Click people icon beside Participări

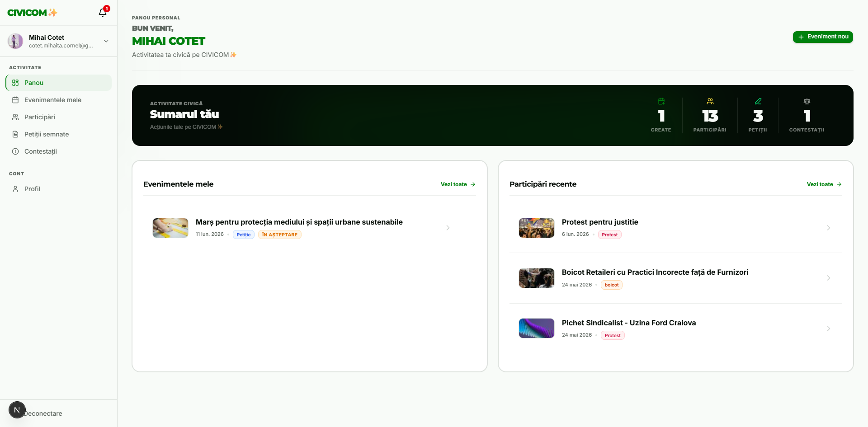click(15, 117)
